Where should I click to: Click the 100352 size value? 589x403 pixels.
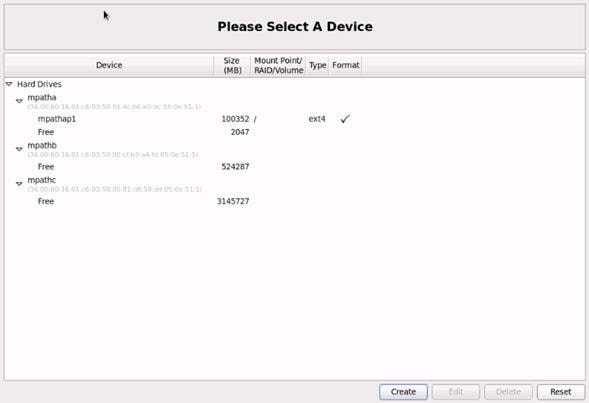pyautogui.click(x=235, y=119)
